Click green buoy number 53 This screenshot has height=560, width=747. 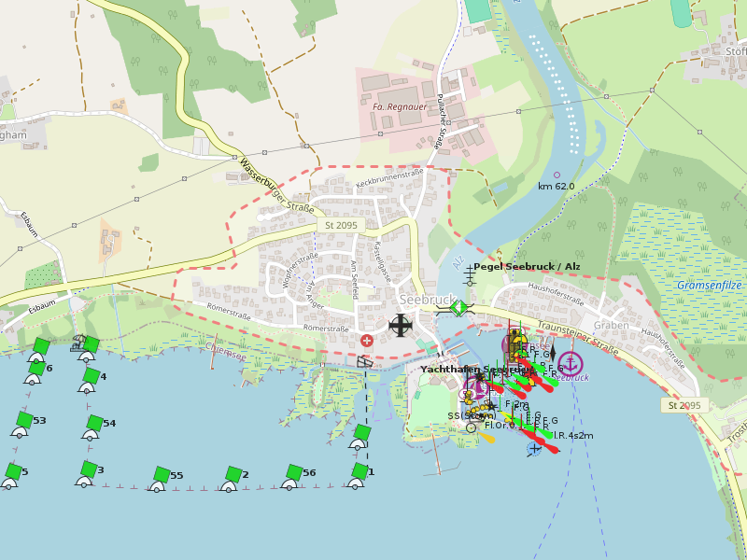click(24, 421)
